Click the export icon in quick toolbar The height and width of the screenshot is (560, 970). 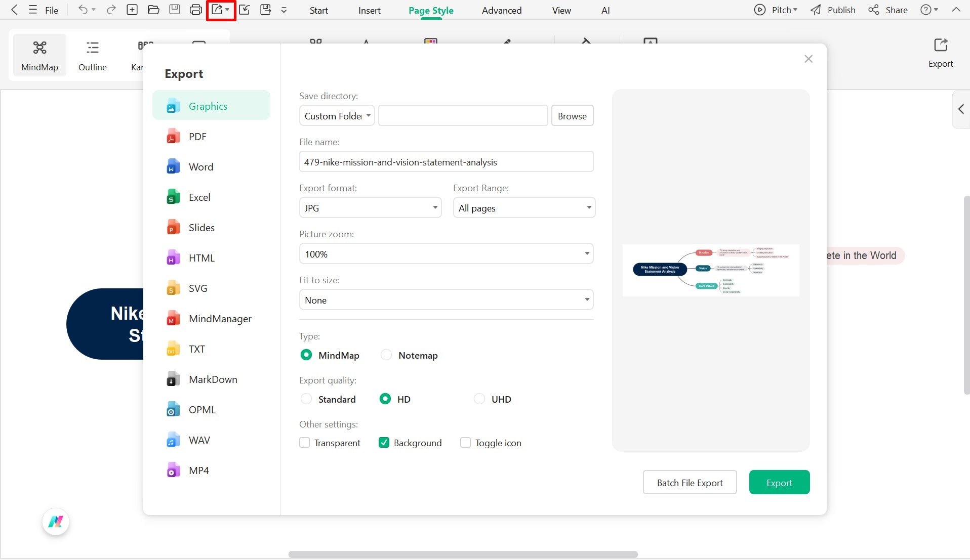[x=217, y=10]
